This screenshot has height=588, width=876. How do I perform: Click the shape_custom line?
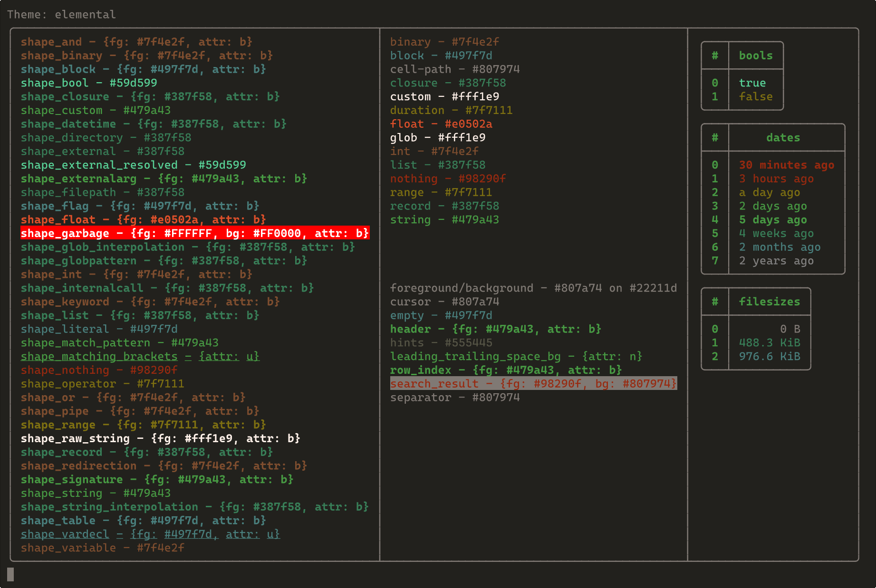(96, 110)
